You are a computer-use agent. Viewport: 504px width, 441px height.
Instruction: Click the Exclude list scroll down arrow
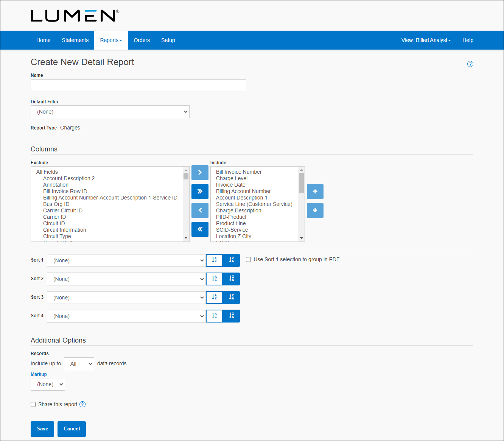(186, 238)
